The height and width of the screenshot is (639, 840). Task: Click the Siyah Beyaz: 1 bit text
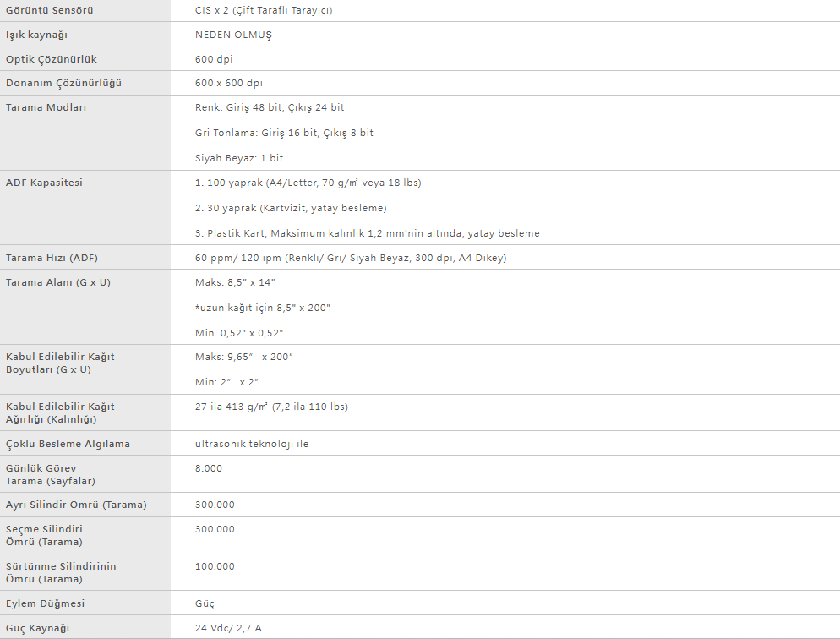point(239,158)
